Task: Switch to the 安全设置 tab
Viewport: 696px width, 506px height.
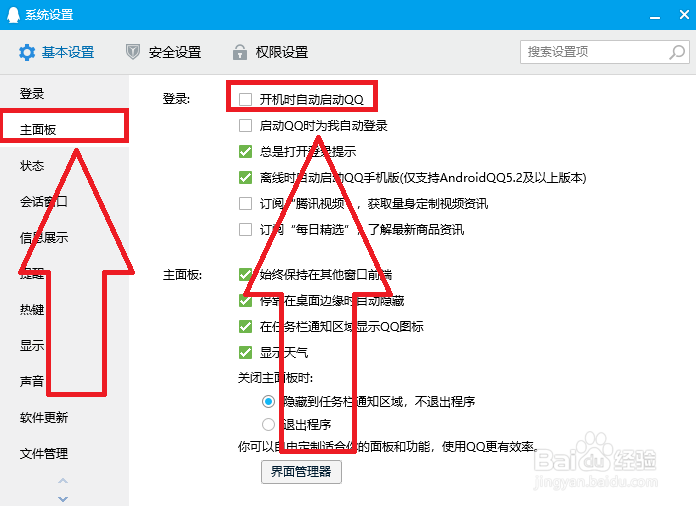Action: point(163,52)
